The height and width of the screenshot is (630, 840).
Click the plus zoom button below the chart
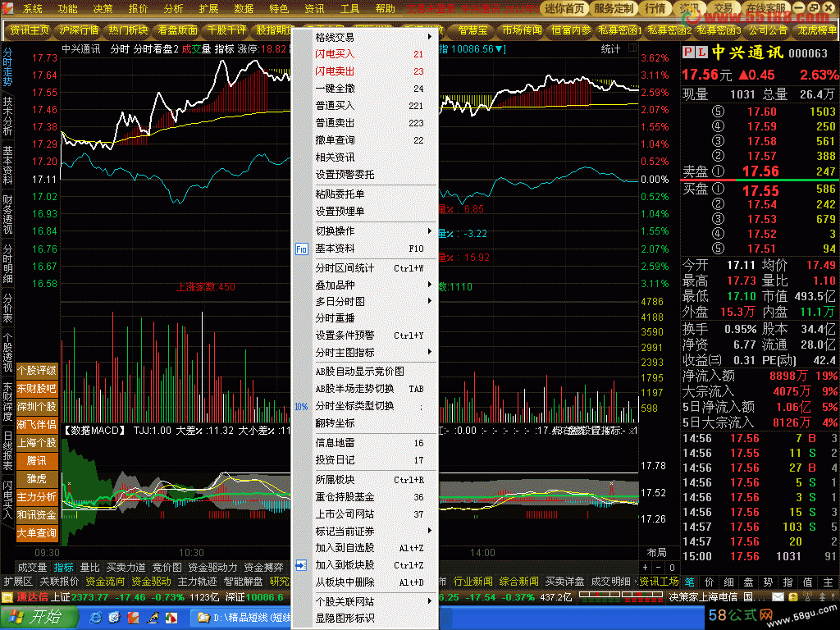646,568
